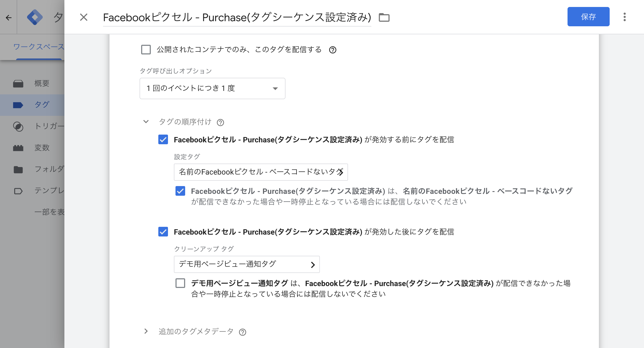This screenshot has width=644, height=348.
Task: Click the back arrow icon
Action: [9, 18]
